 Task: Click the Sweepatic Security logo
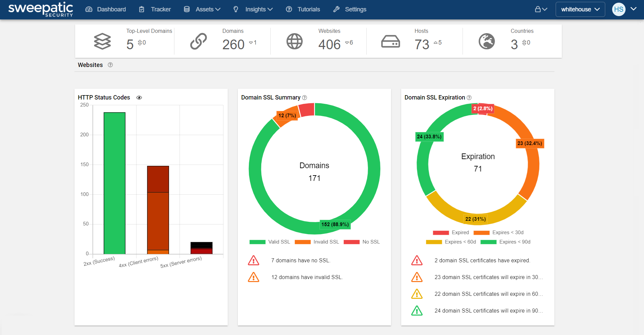(41, 9)
